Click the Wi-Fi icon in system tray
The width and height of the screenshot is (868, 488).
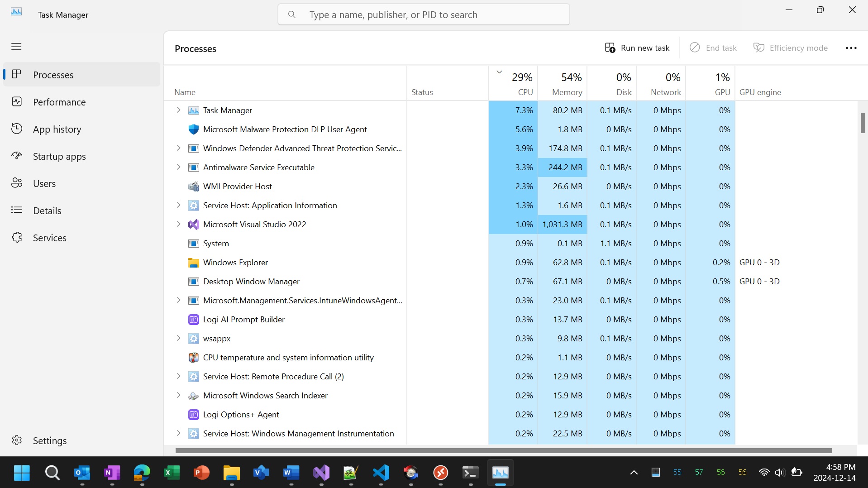[764, 473]
